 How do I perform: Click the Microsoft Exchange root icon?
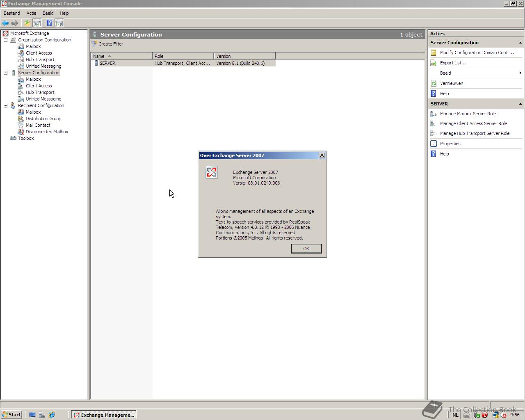pos(5,33)
